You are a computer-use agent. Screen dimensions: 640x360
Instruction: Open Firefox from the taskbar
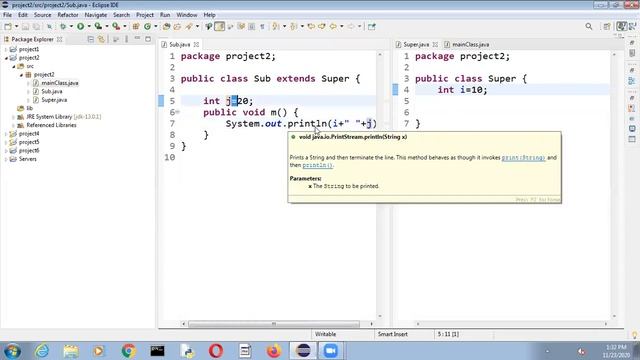(x=274, y=351)
